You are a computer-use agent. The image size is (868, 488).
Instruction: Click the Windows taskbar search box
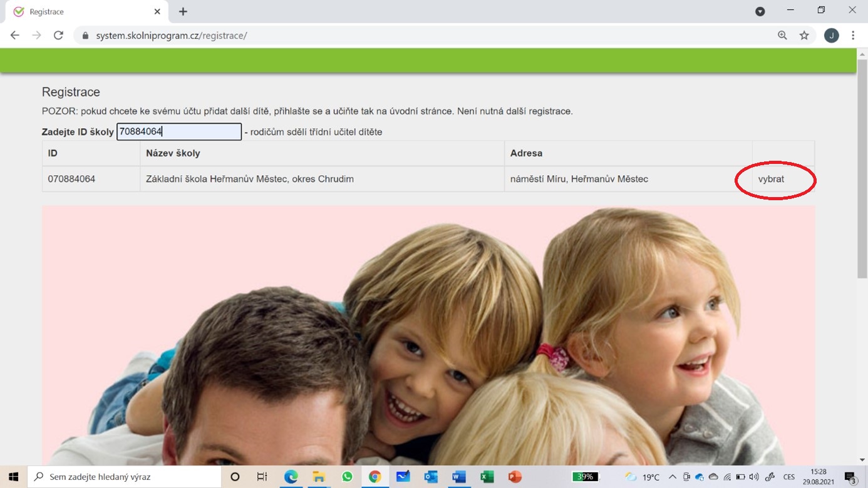pyautogui.click(x=124, y=477)
